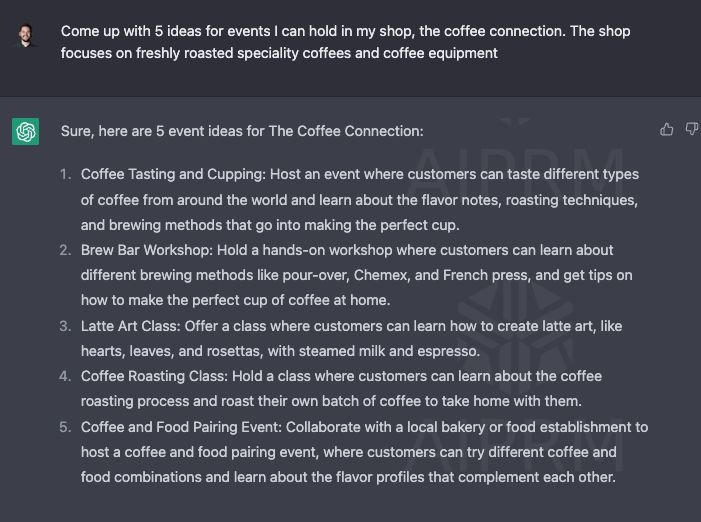Click the ChatGPT logo avatar
Viewport: 701px width, 522px height.
pyautogui.click(x=26, y=131)
